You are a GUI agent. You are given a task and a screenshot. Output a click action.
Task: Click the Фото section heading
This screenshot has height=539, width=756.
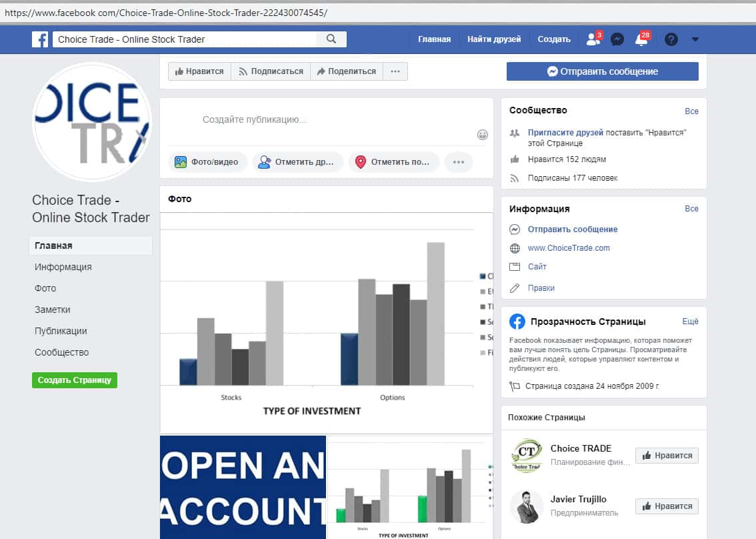coord(180,199)
